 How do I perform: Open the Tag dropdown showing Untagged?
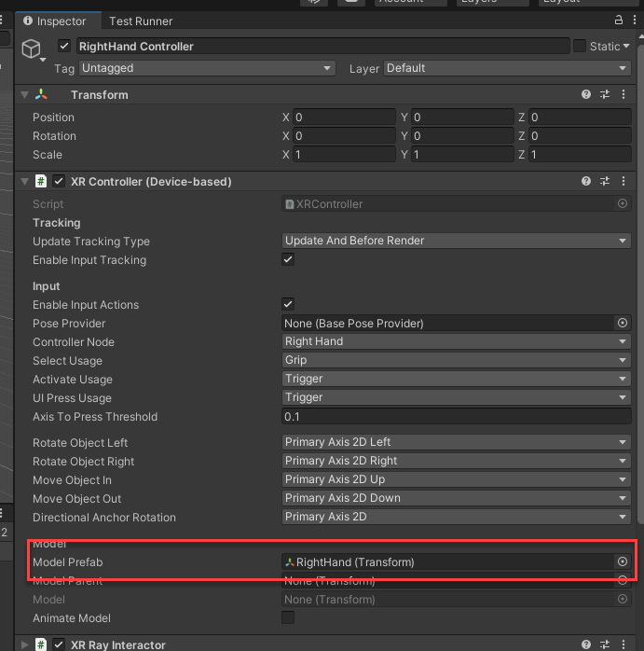[207, 68]
